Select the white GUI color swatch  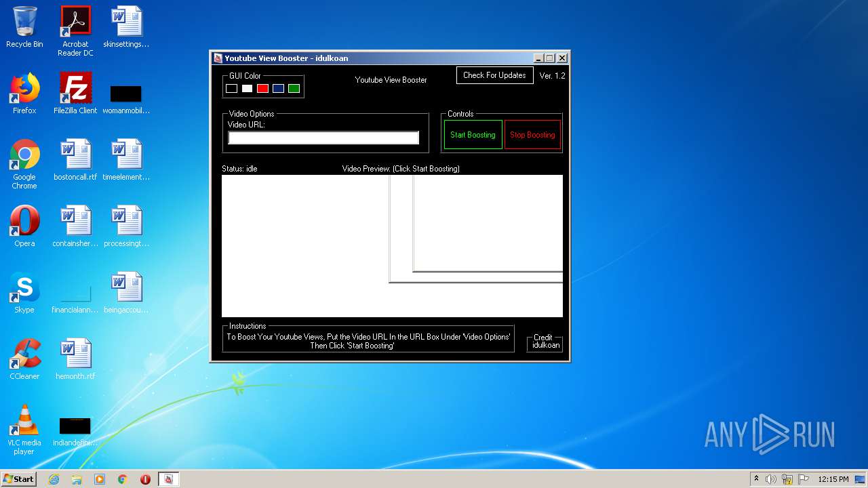[248, 89]
